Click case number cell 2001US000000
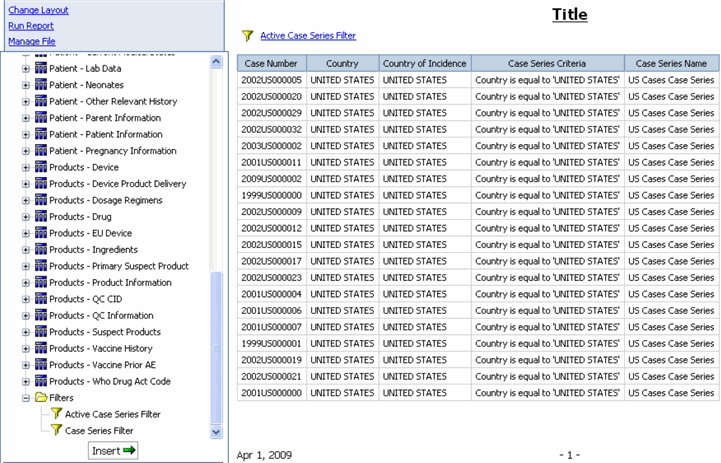This screenshot has height=463, width=721. (x=272, y=393)
